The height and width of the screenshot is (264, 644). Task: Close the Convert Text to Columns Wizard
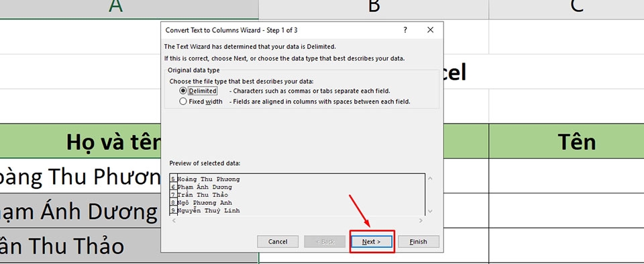tap(430, 30)
